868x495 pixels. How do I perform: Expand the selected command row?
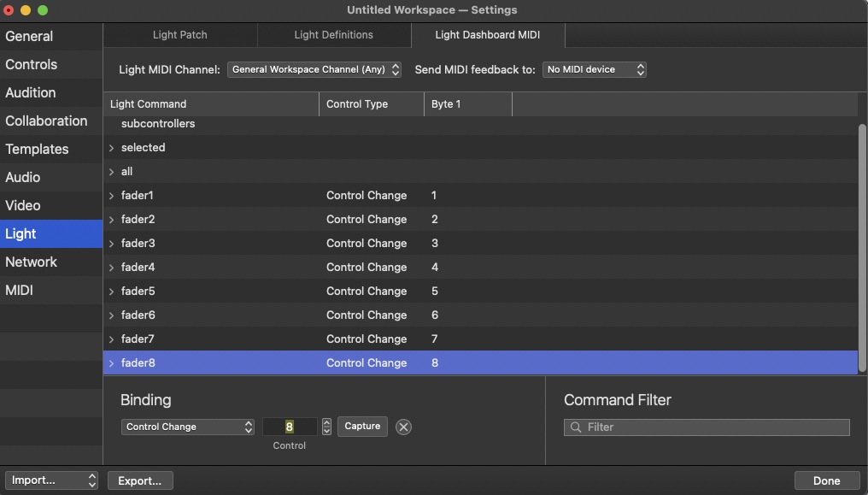[111, 148]
